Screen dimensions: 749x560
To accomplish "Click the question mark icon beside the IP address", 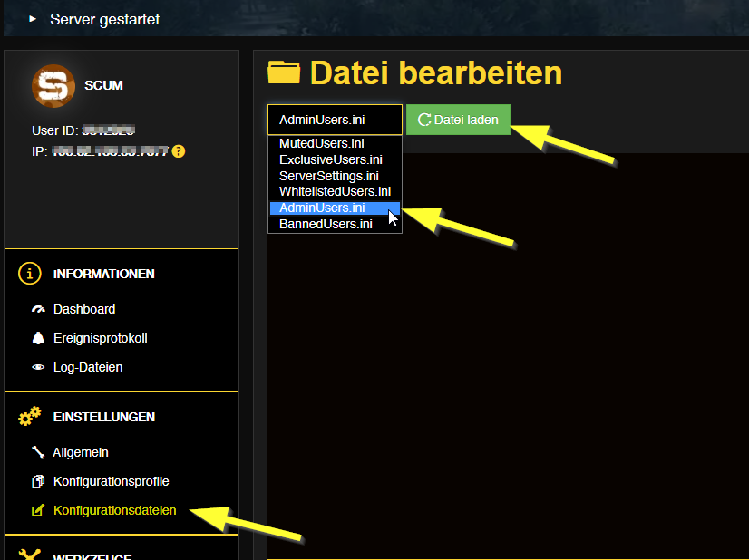I will [x=178, y=151].
